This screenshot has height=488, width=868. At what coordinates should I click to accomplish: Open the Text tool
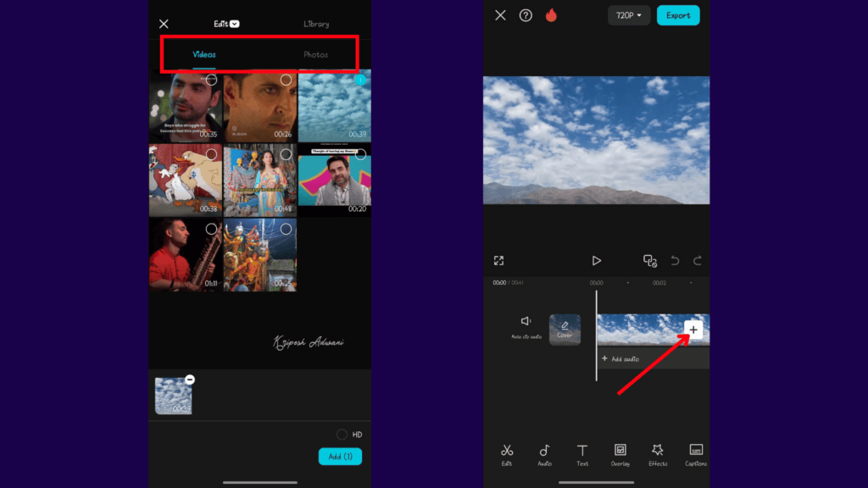coord(582,455)
